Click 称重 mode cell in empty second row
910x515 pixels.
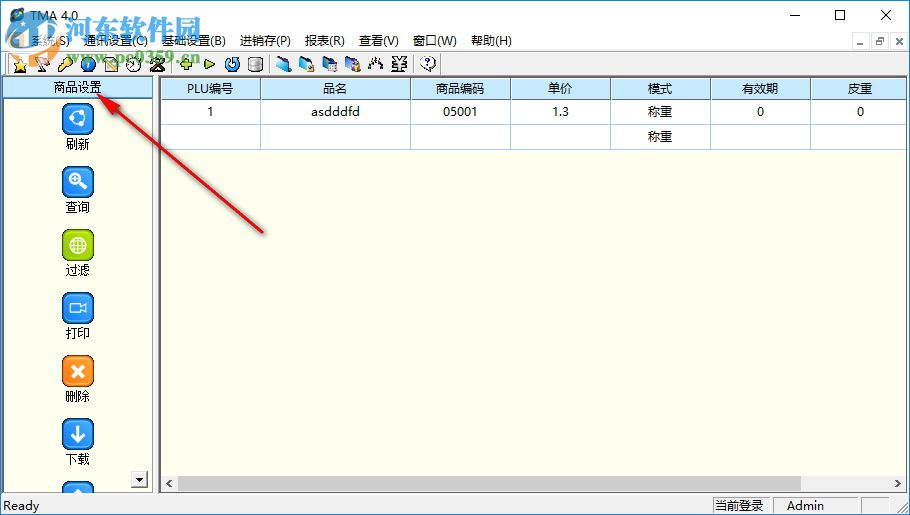[x=660, y=137]
